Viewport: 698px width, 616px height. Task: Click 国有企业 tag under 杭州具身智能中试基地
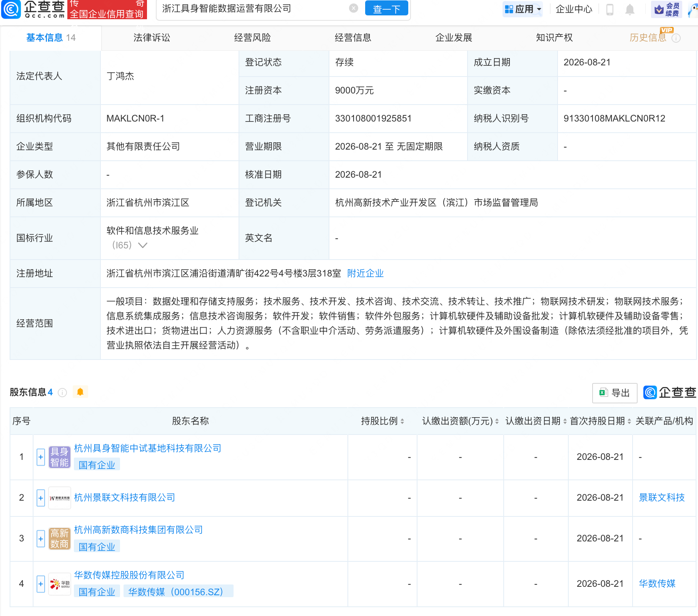coord(97,465)
